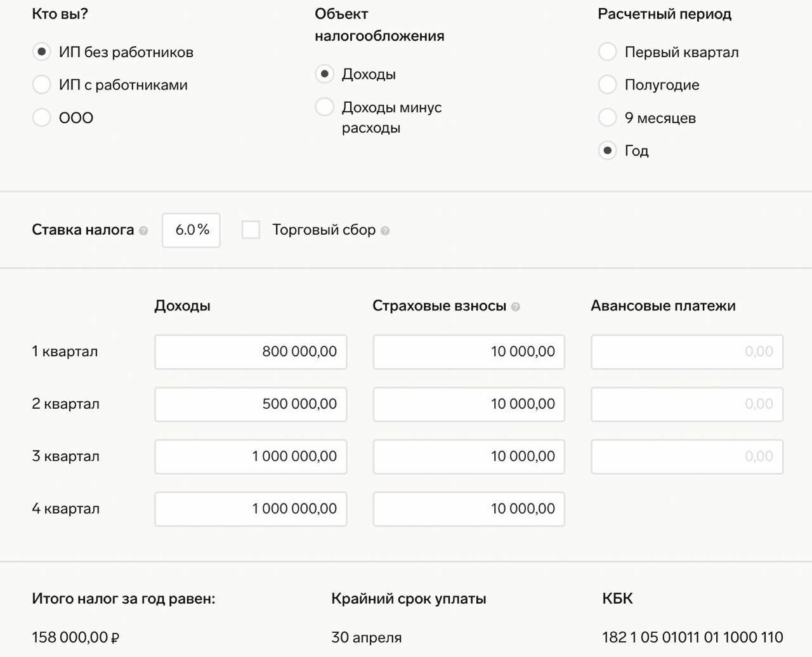Viewport: 812px width, 657px height.
Task: Select Год as calculation period
Action: click(608, 150)
